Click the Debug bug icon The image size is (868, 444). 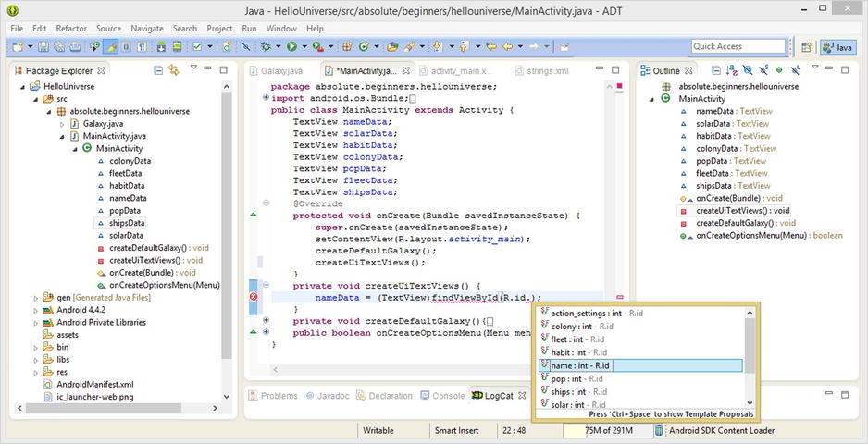click(x=266, y=47)
